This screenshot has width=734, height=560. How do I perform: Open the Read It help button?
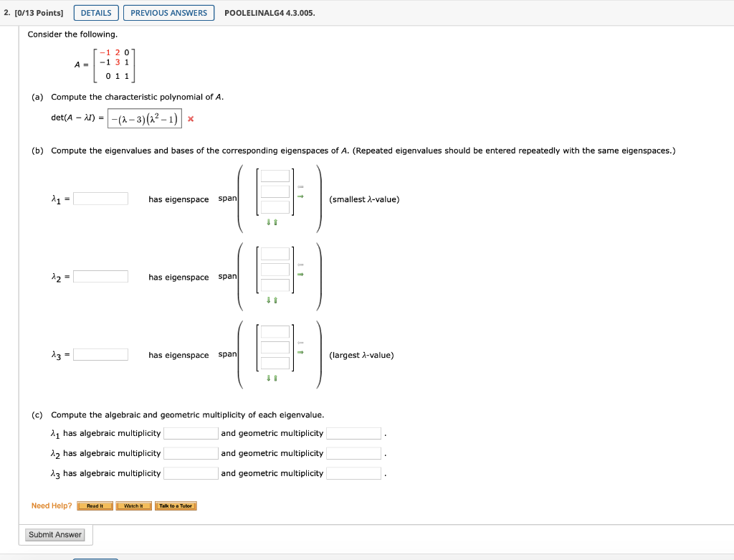click(x=95, y=506)
